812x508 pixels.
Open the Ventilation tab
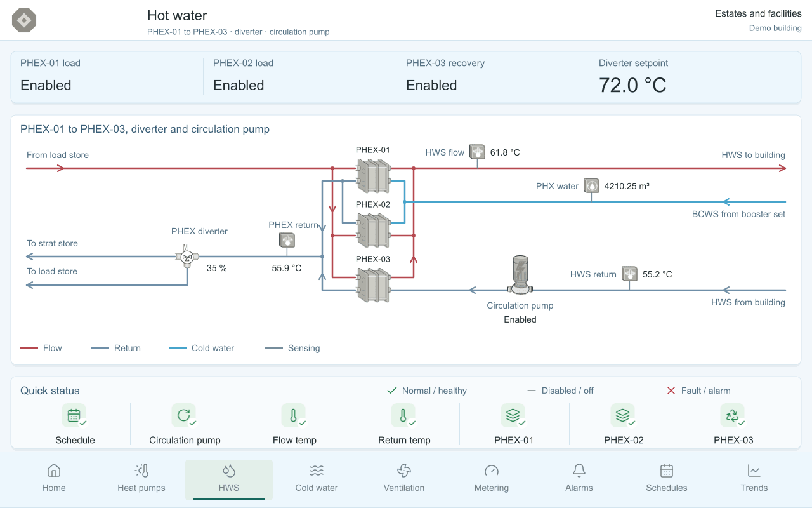(x=404, y=479)
